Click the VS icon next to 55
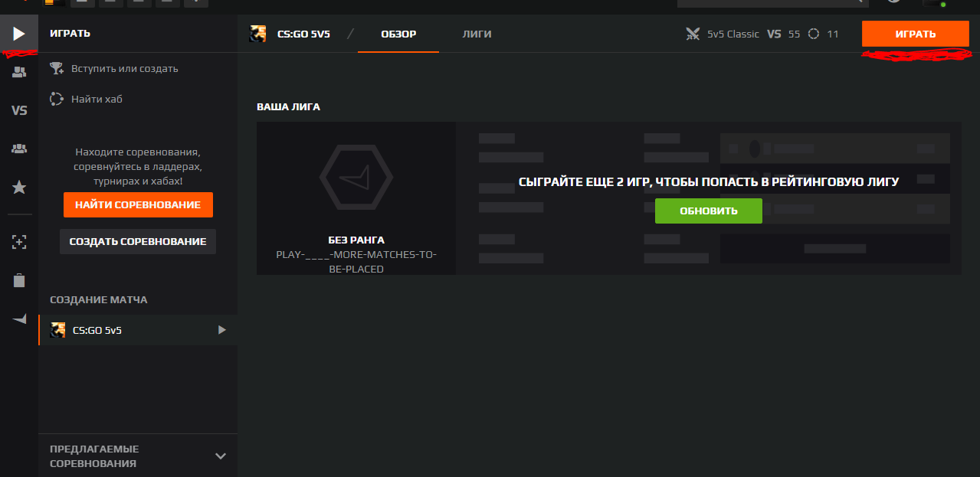The image size is (980, 477). pyautogui.click(x=774, y=34)
